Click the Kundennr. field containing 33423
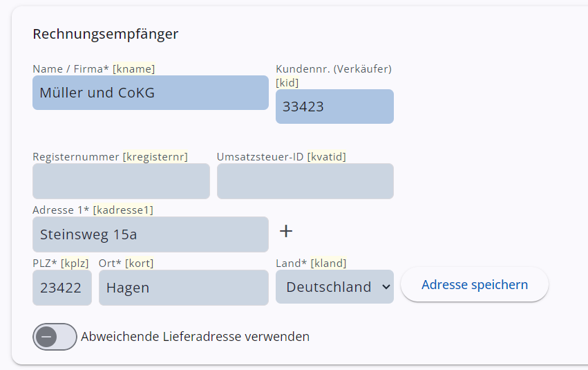588x370 pixels. point(334,107)
